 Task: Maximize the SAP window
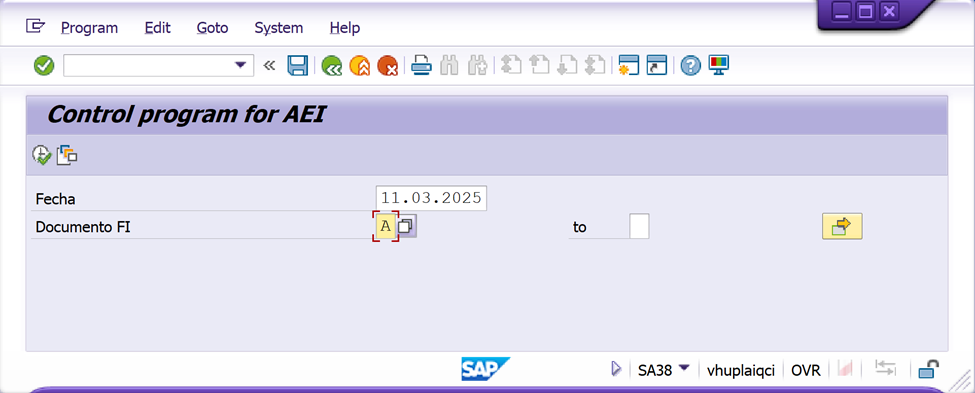[x=866, y=12]
